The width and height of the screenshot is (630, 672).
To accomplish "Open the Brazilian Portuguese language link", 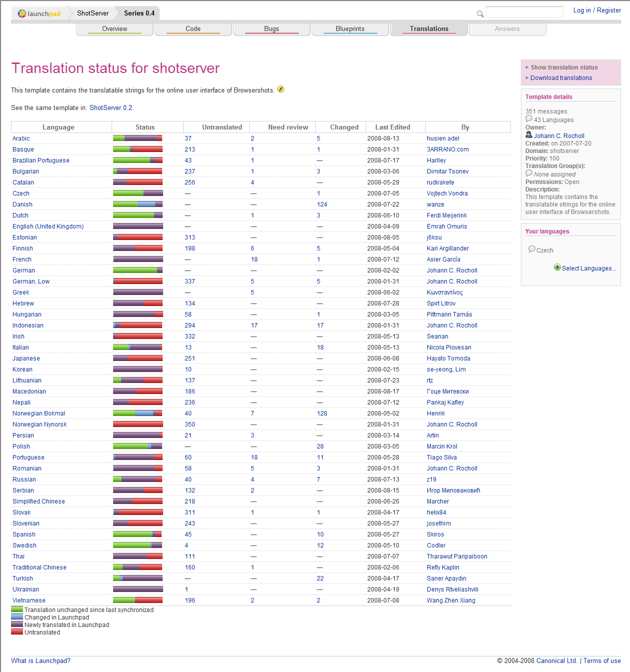I will (x=41, y=160).
